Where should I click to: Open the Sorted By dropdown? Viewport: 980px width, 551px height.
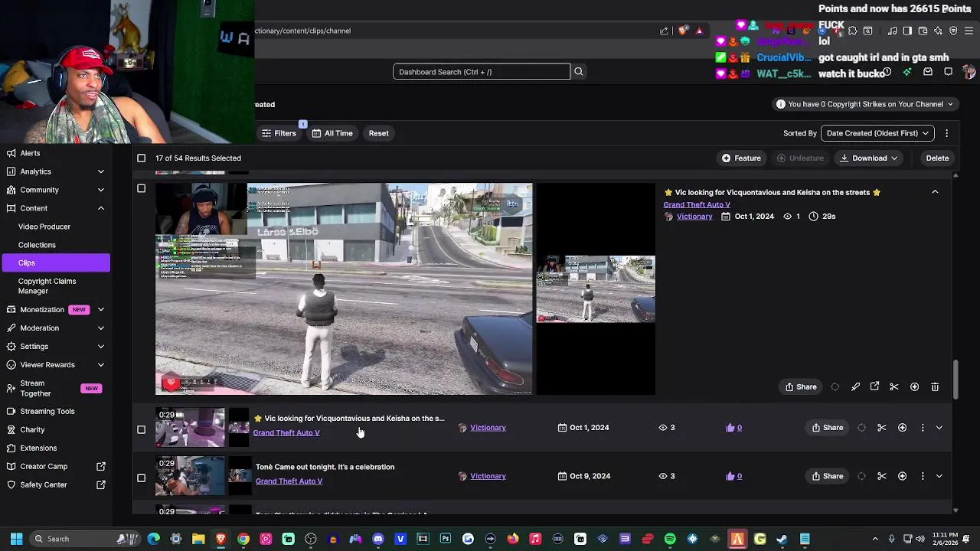click(877, 133)
